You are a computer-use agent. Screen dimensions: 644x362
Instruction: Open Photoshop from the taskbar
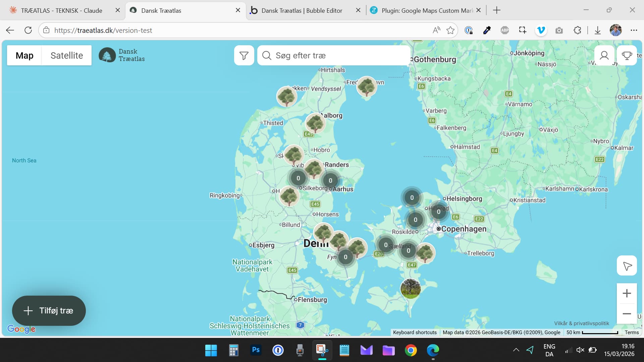(256, 350)
